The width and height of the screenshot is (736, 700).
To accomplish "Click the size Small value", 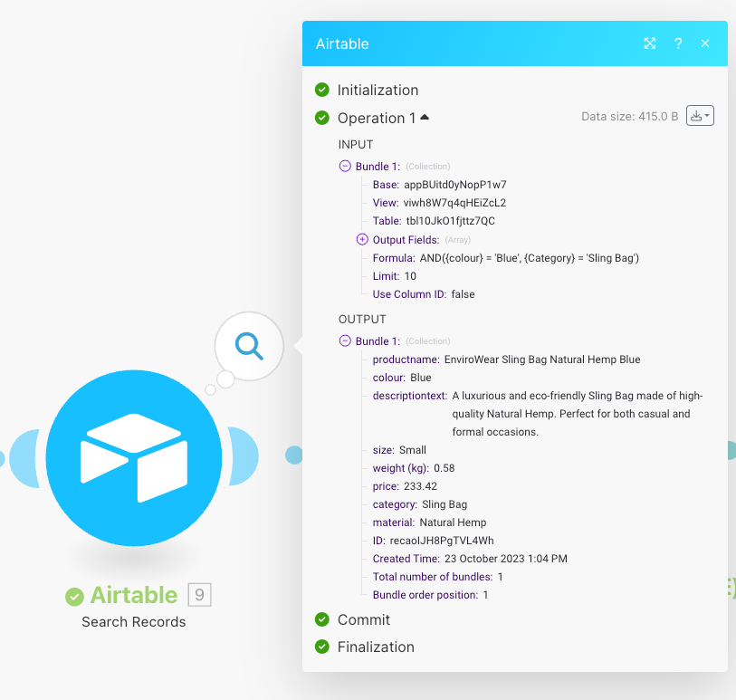I will pos(413,450).
